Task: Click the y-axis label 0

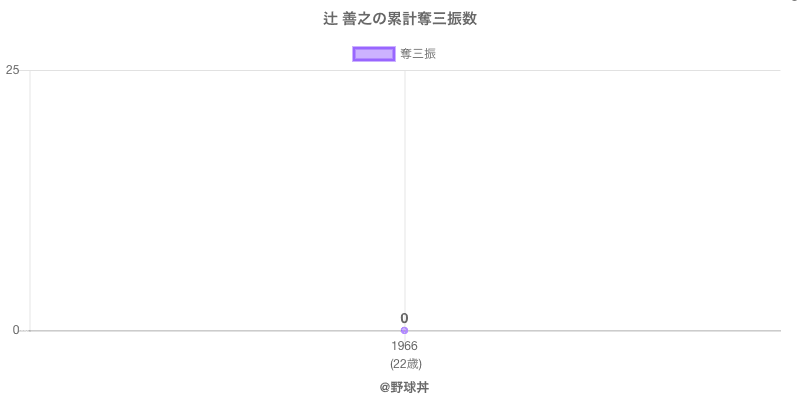Action: pos(16,330)
